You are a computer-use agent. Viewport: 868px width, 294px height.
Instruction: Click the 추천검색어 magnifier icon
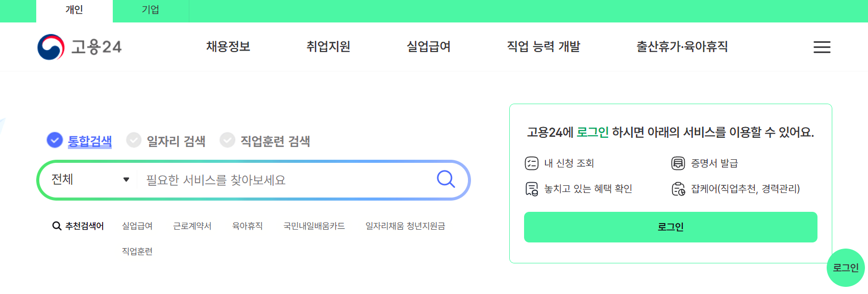tap(56, 225)
